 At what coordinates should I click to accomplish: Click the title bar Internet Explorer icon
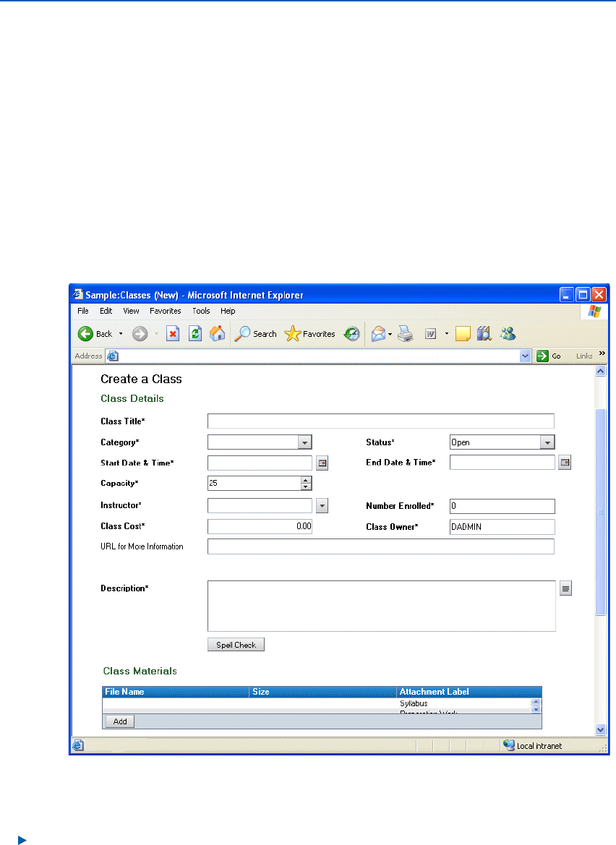tap(78, 294)
